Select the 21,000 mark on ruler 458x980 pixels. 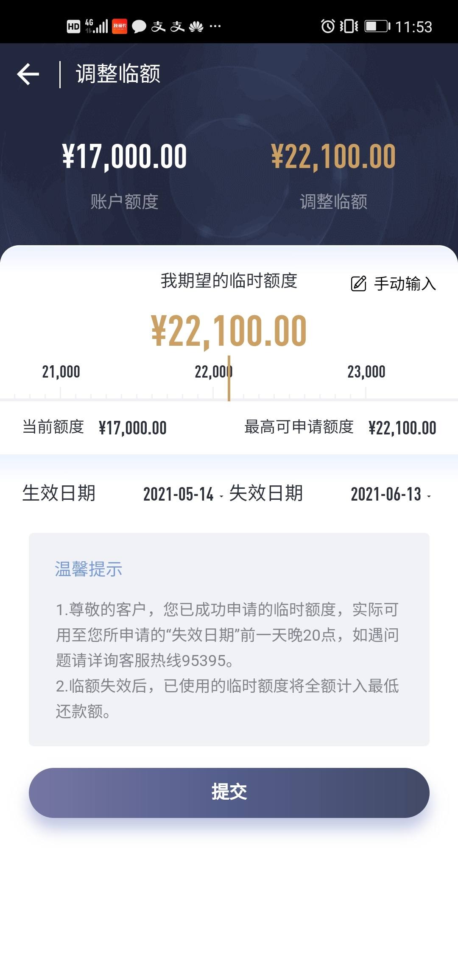coord(61,372)
